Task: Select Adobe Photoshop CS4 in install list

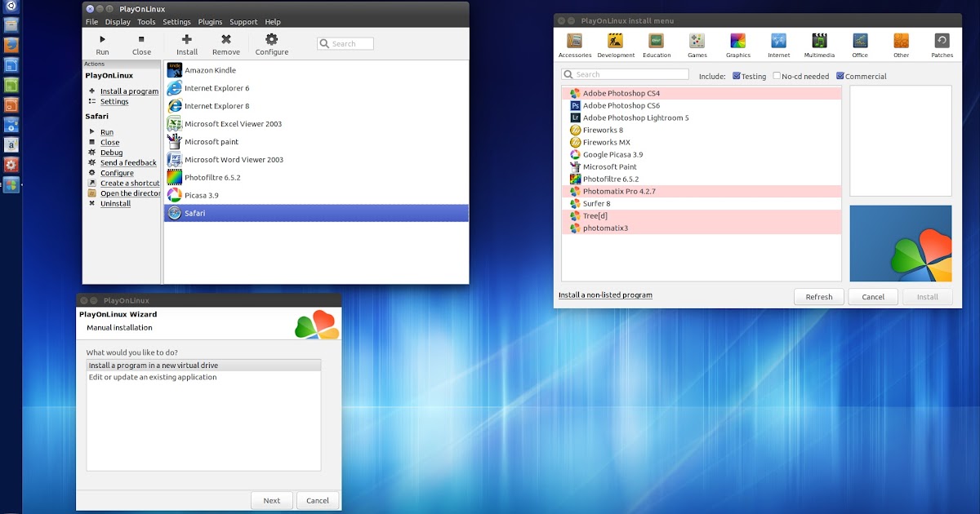Action: pos(702,93)
